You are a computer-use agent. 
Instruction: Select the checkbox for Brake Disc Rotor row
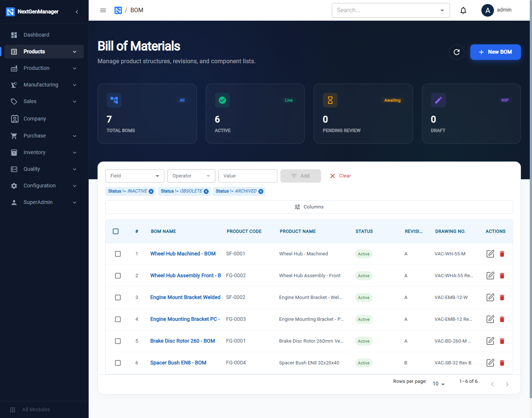click(118, 341)
